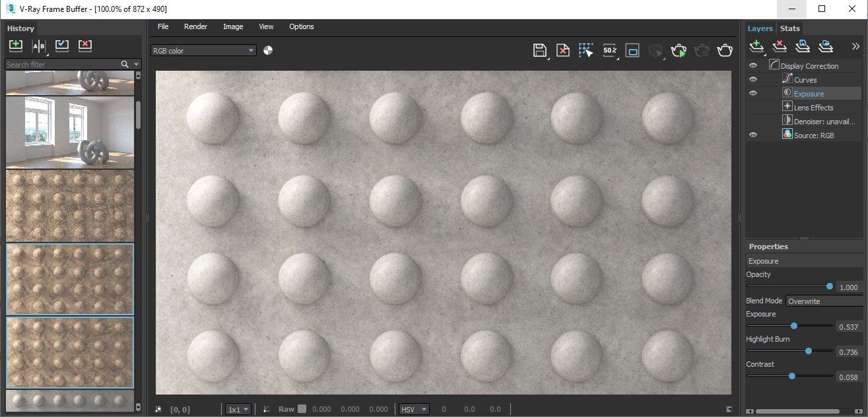This screenshot has height=417, width=868.
Task: Hide the Curves layer
Action: [753, 80]
